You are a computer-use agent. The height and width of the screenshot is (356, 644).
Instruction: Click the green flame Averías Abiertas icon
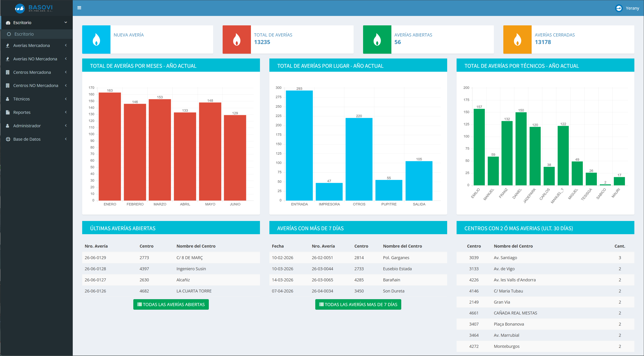(x=377, y=39)
